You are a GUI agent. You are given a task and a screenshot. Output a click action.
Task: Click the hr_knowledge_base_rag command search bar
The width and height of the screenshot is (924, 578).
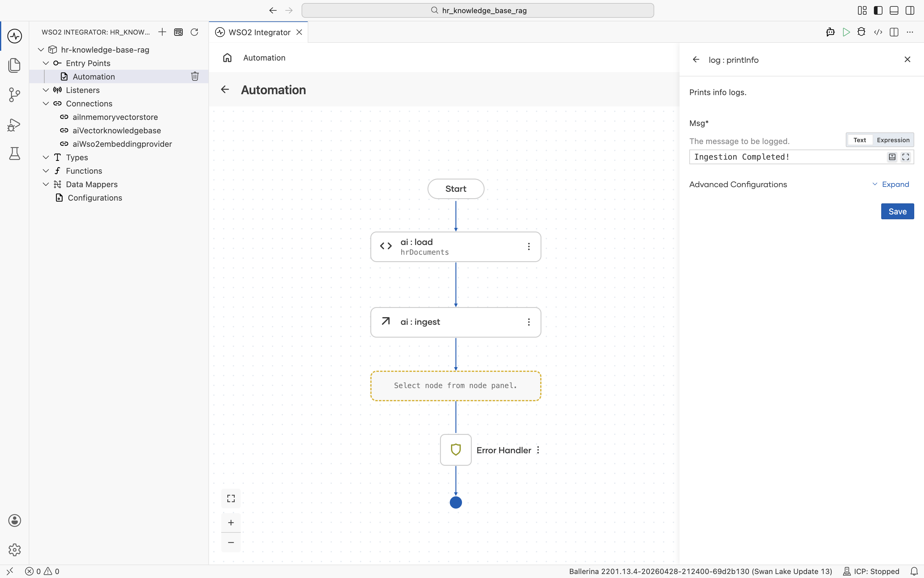(x=478, y=10)
